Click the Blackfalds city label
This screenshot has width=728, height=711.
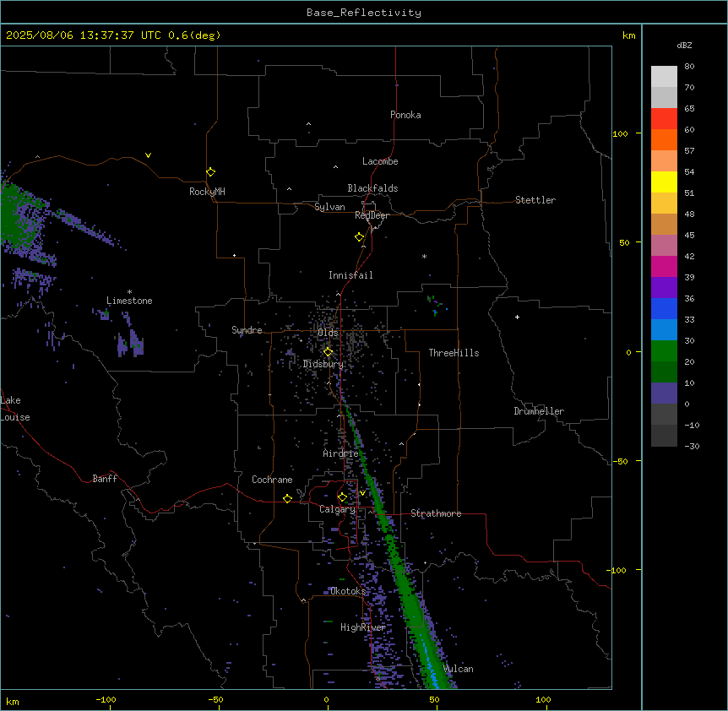pyautogui.click(x=372, y=188)
